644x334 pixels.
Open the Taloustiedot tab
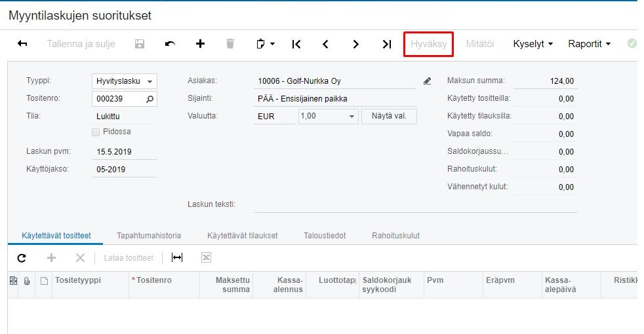coord(325,235)
